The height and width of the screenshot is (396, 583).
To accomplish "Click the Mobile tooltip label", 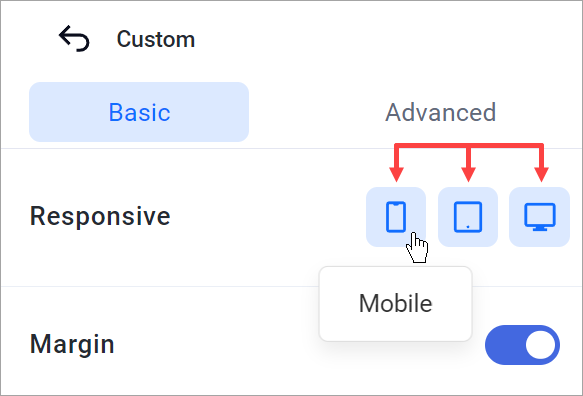I will [x=396, y=303].
